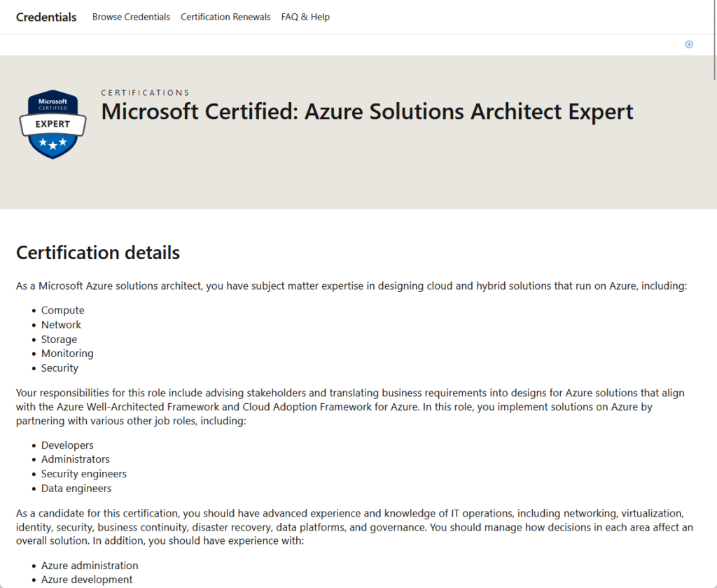Open Browse Credentials menu item
This screenshot has height=588, width=717.
click(x=131, y=17)
